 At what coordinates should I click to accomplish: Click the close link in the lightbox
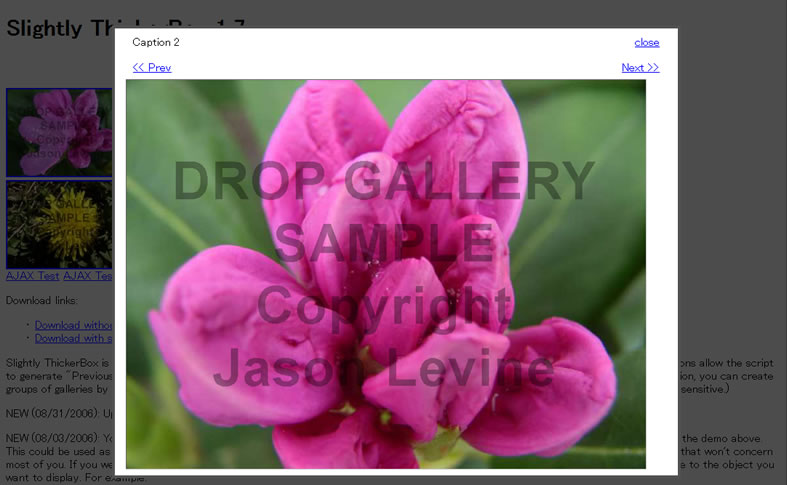coord(646,43)
